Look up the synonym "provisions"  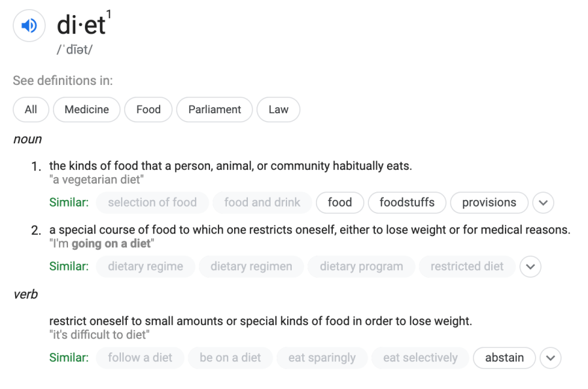(489, 203)
